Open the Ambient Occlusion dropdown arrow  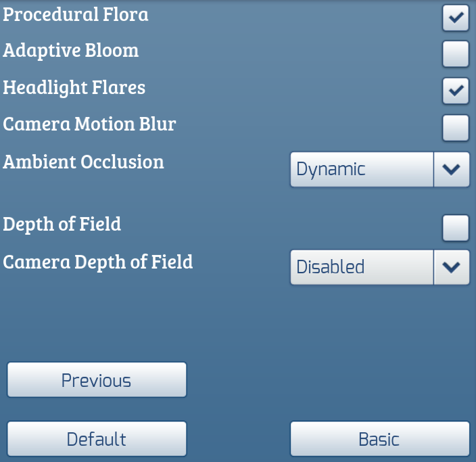451,169
